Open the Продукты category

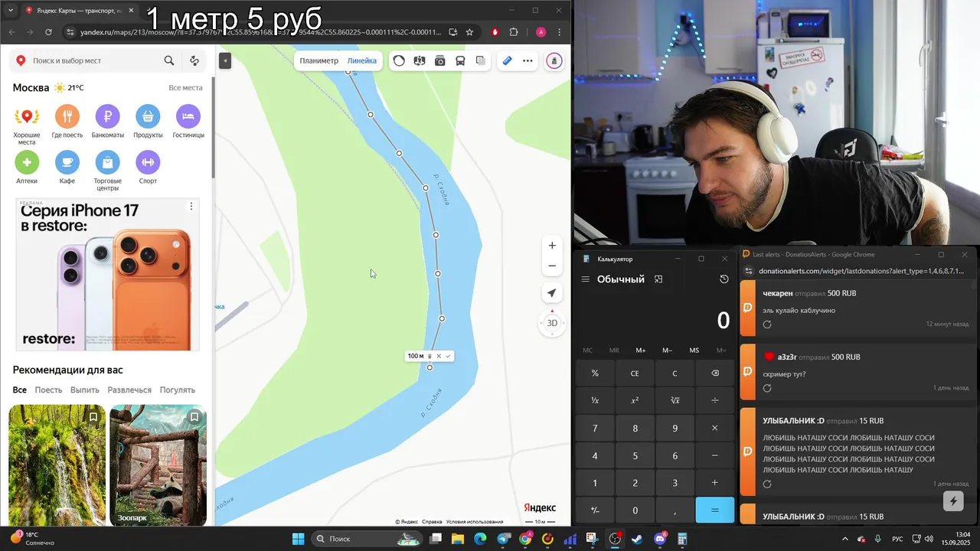point(148,122)
